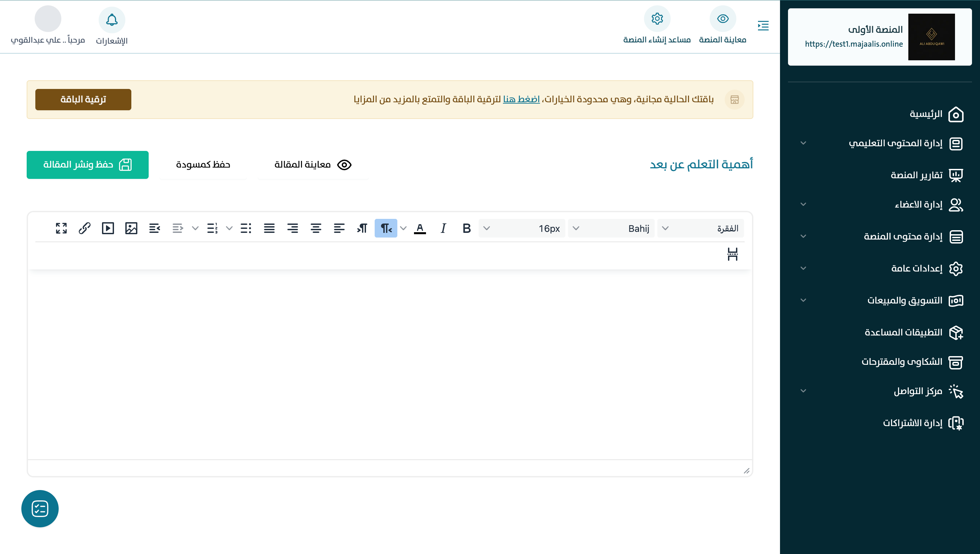Open the text color picker
The image size is (980, 554).
tap(420, 228)
